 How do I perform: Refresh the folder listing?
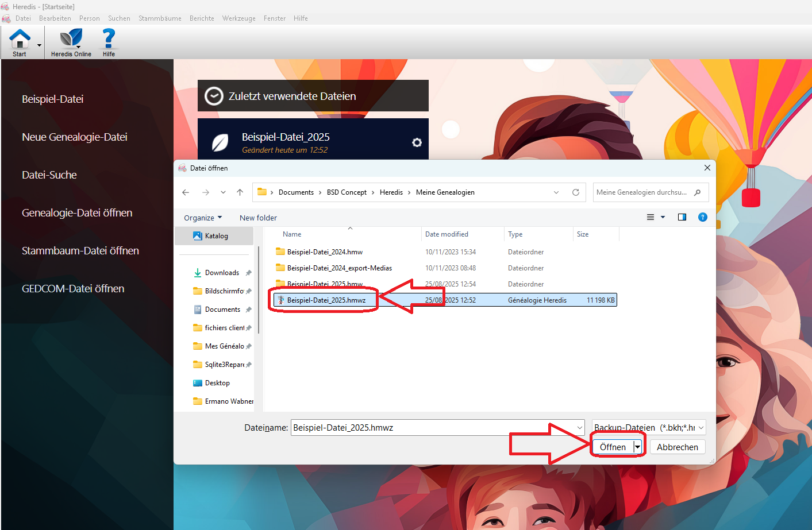point(575,192)
